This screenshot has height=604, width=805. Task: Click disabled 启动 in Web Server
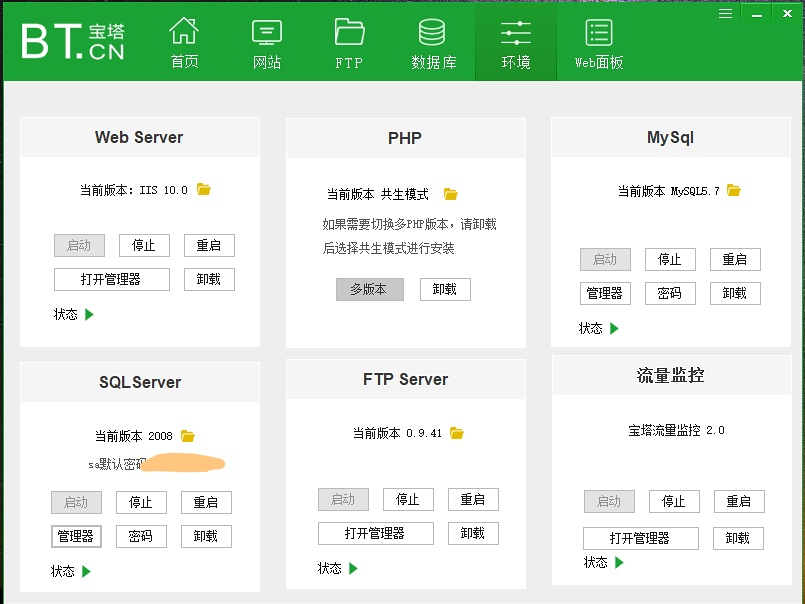coord(80,246)
